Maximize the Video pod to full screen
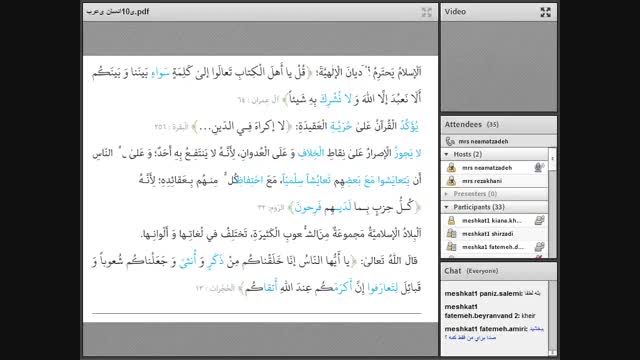The height and width of the screenshot is (360, 640). [x=545, y=12]
